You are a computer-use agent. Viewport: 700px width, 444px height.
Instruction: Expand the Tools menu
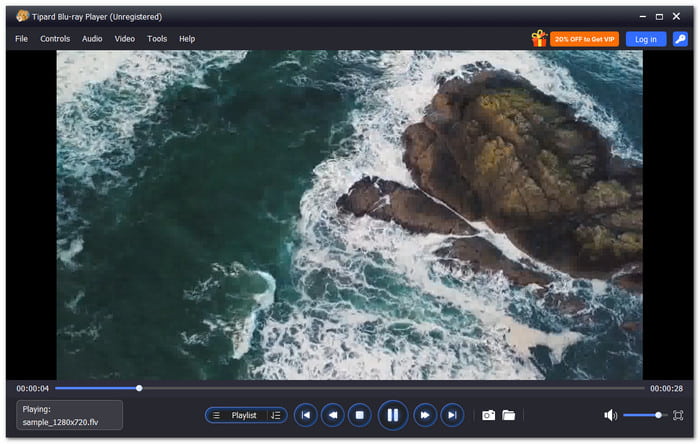pos(157,39)
